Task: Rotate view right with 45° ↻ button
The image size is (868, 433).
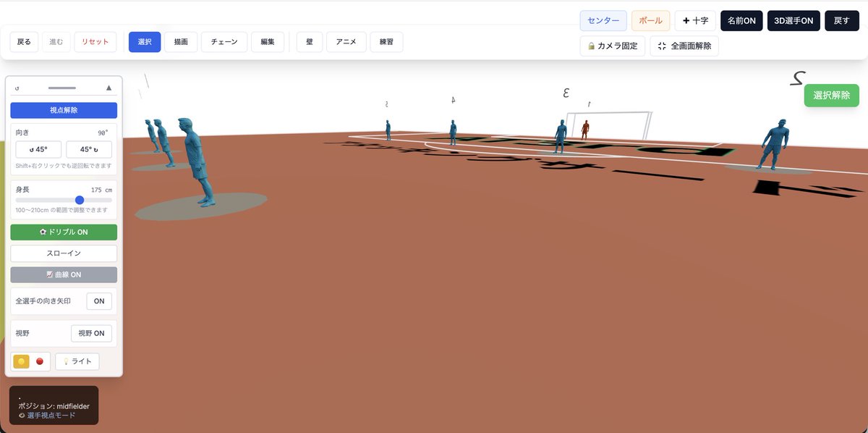Action: coord(89,149)
